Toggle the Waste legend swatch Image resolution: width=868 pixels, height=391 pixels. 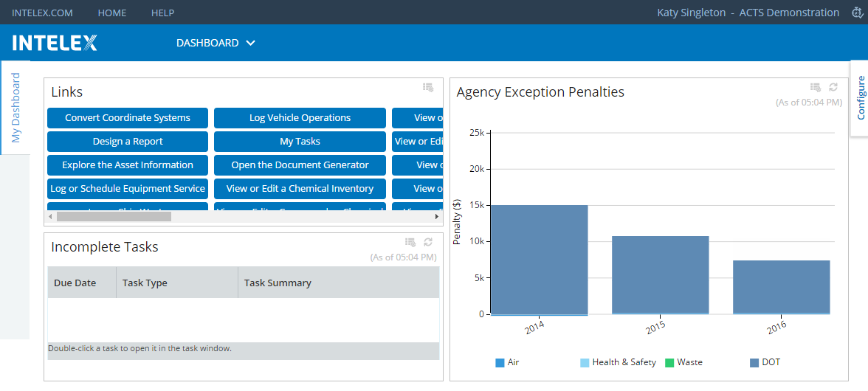pos(669,363)
